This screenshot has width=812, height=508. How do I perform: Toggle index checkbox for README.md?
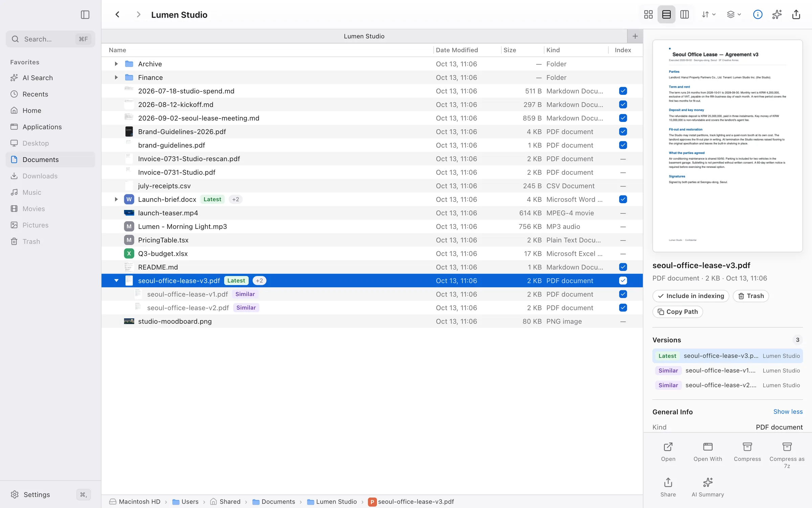[623, 267]
